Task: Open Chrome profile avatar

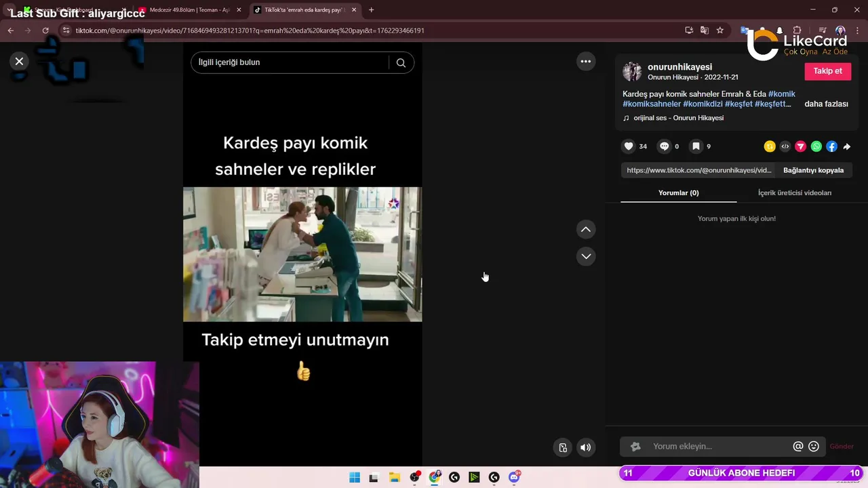Action: click(840, 30)
